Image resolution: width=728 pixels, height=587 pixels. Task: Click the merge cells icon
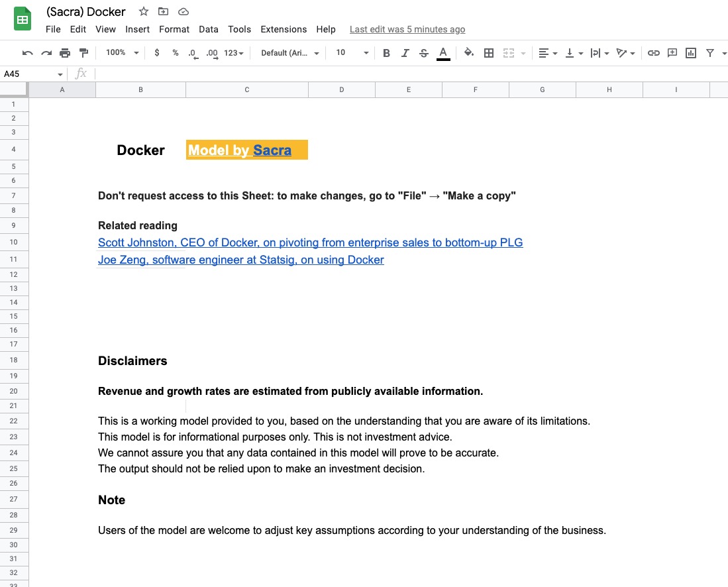(x=508, y=53)
